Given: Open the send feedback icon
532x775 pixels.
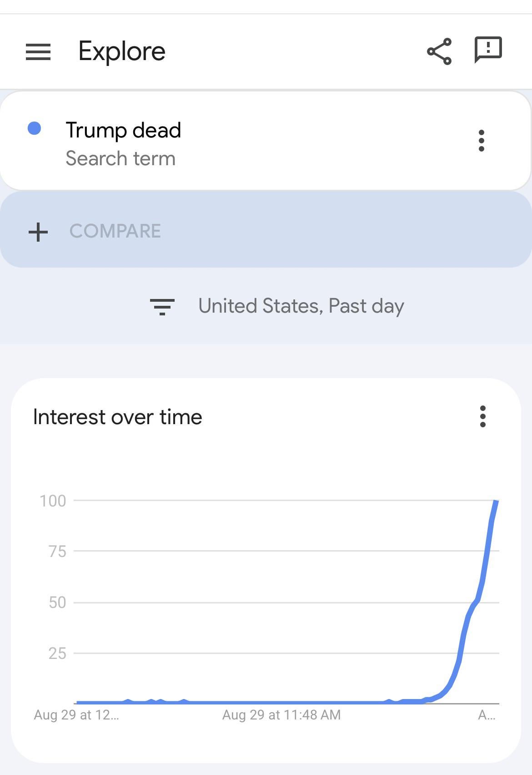Looking at the screenshot, I should pos(488,50).
